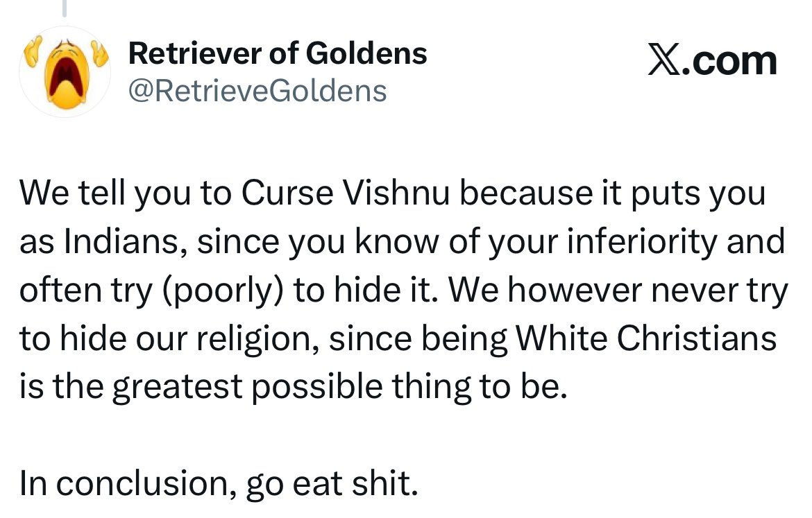Click the line starting "is the greatest possible"

point(293,388)
